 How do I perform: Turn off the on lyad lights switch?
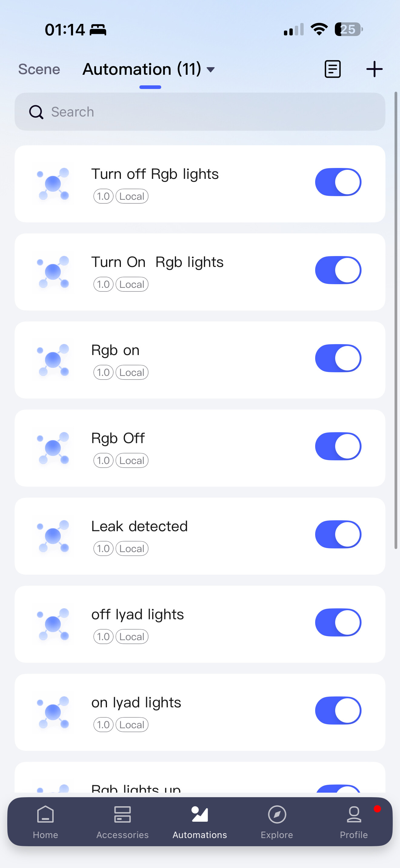pos(338,711)
